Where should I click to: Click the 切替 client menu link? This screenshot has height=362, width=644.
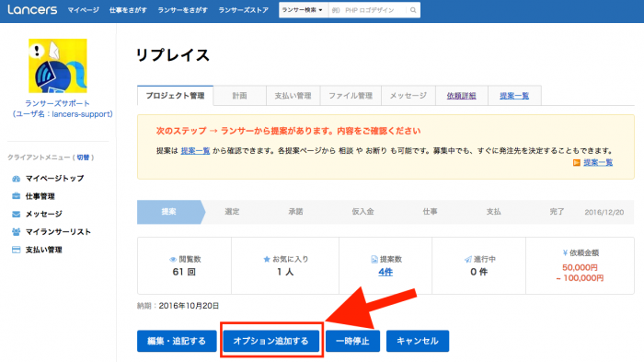83,158
